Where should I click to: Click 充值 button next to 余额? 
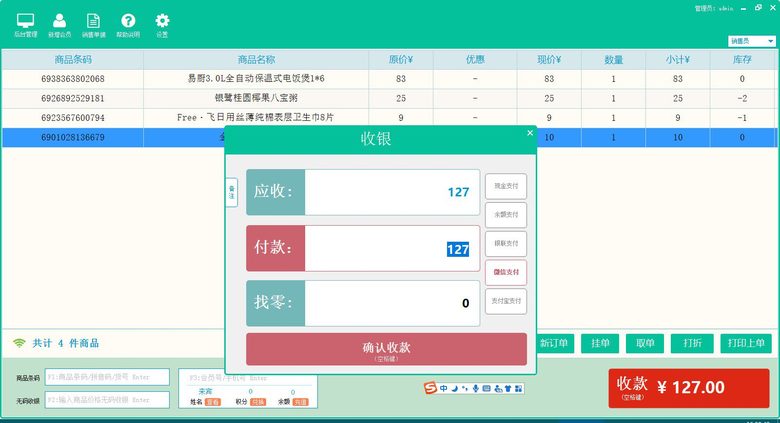click(x=300, y=402)
